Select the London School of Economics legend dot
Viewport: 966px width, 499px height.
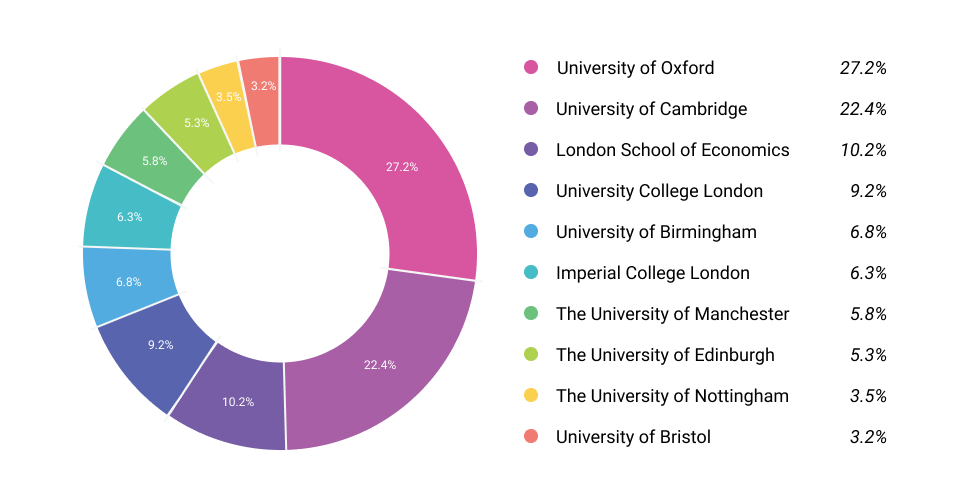[x=531, y=149]
